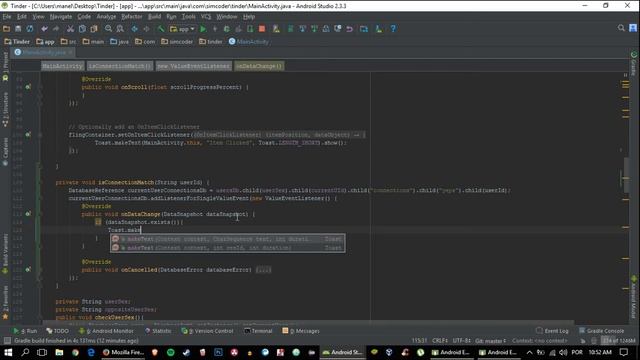Open the Android Monitor tool window
Image resolution: width=640 pixels, height=360 pixels.
pos(106,331)
